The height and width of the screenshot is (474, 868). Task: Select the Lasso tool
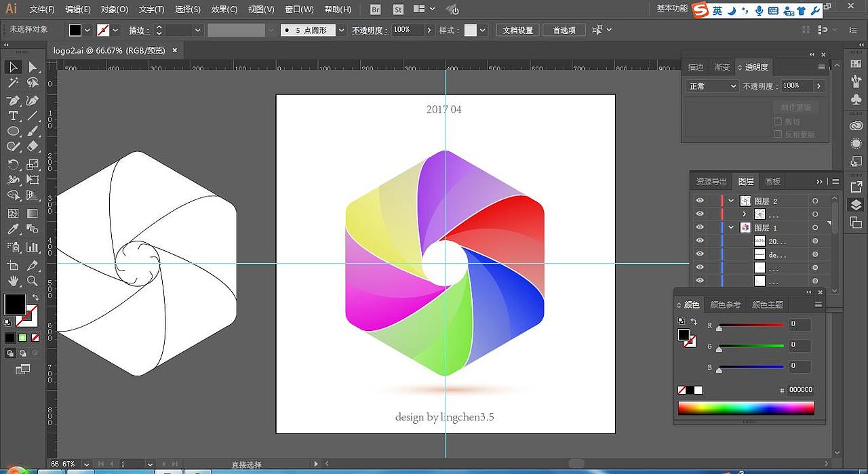pos(33,83)
